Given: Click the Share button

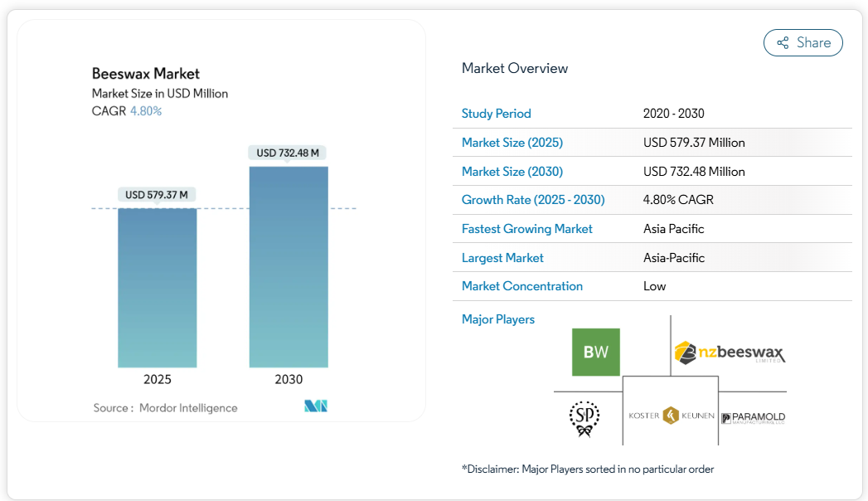Looking at the screenshot, I should [803, 43].
